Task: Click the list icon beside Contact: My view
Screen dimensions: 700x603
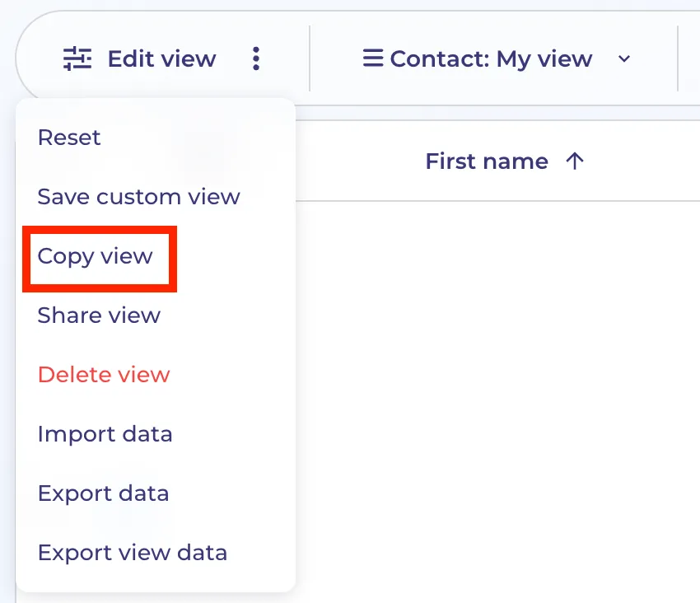Action: click(x=373, y=58)
